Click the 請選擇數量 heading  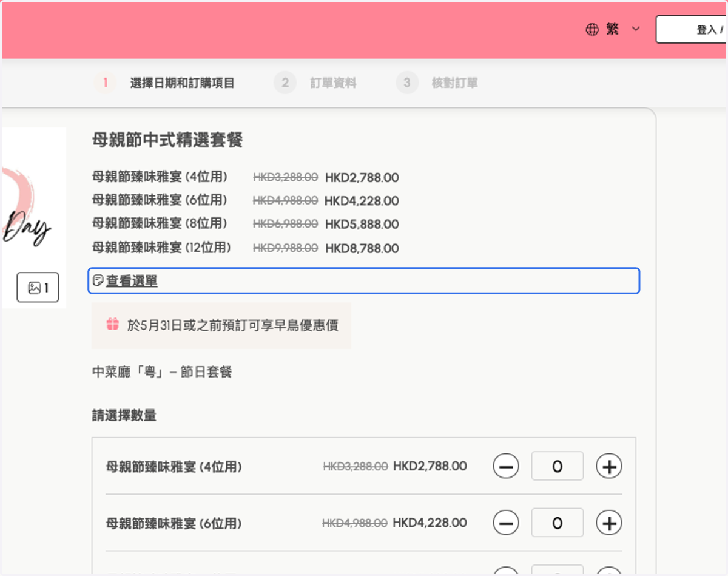coord(124,415)
